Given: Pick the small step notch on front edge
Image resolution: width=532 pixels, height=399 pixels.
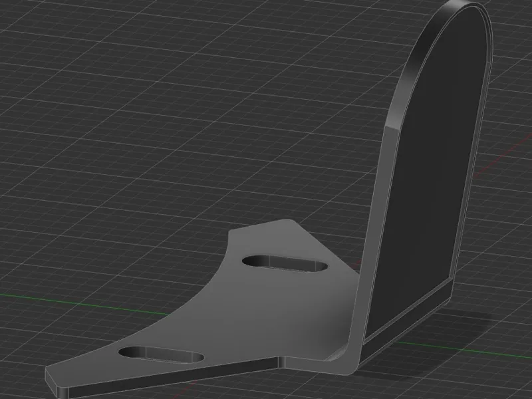Looking at the screenshot, I should (282, 362).
